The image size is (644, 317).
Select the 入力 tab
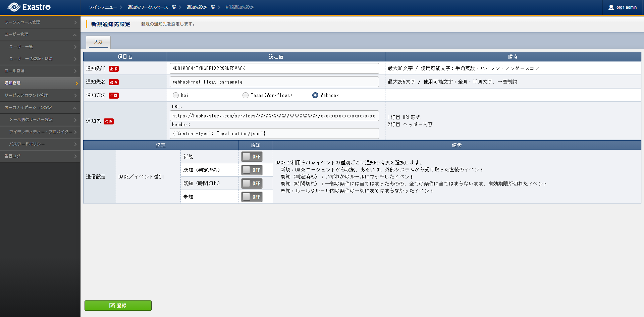[98, 42]
